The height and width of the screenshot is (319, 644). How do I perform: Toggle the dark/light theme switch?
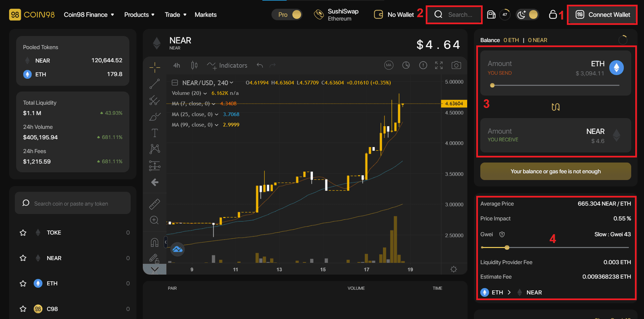(528, 14)
